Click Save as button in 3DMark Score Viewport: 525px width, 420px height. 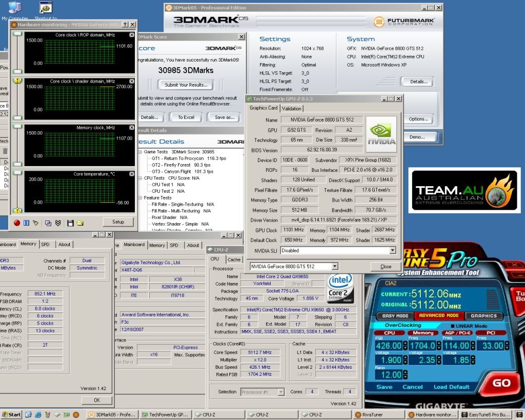225,117
